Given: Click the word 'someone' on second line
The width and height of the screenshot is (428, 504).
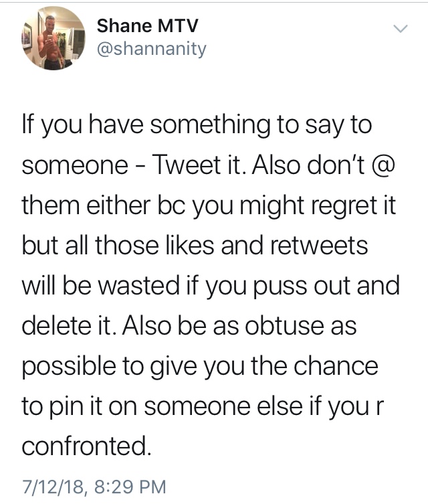Looking at the screenshot, I should pyautogui.click(x=75, y=166).
